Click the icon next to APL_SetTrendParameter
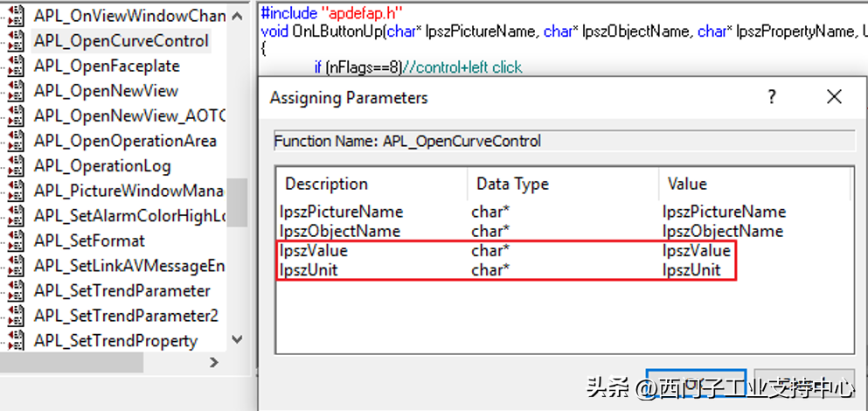This screenshot has height=411, width=868. pyautogui.click(x=15, y=290)
